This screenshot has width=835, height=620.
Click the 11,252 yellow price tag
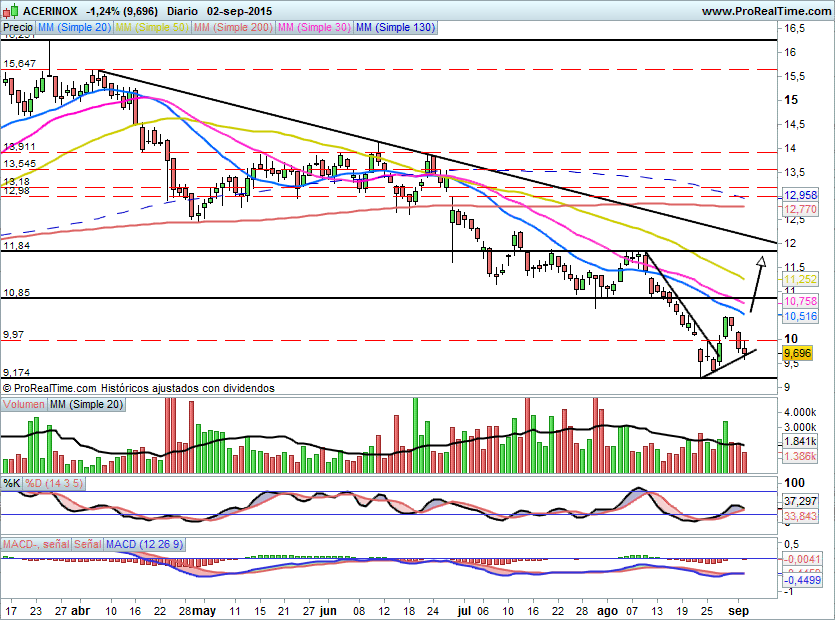coord(799,280)
